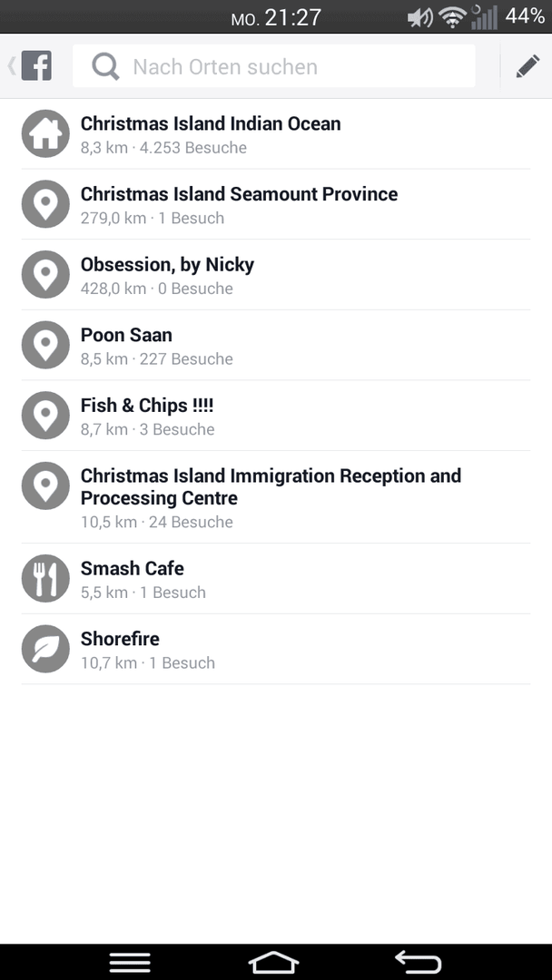Tap the location pin icon for Poon Saan
Screen dimensions: 552x980
point(45,345)
